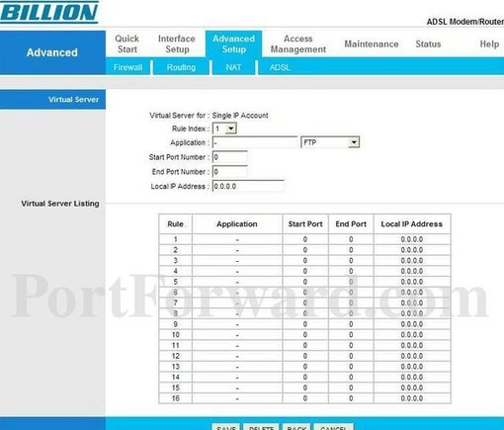Open the Help tab
Viewport: 504px width, 430px height.
(489, 43)
